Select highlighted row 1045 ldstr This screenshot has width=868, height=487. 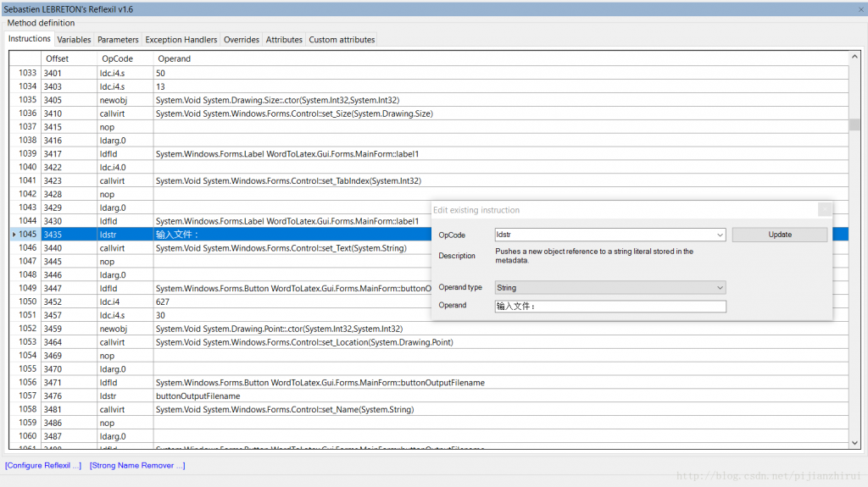coord(220,234)
